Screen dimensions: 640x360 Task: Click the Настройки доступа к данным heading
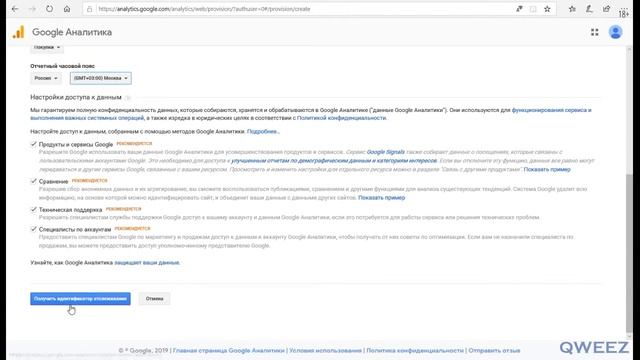[x=76, y=97]
